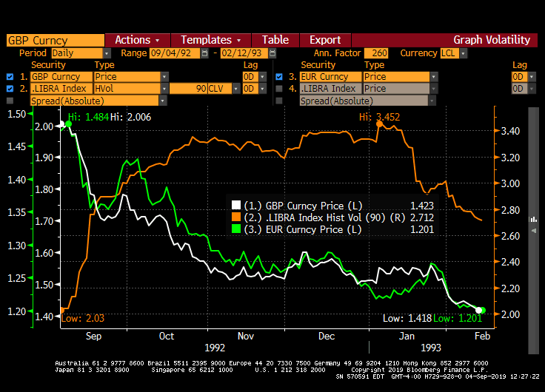Click orange .LIBRA Index legend swatch

coord(236,217)
